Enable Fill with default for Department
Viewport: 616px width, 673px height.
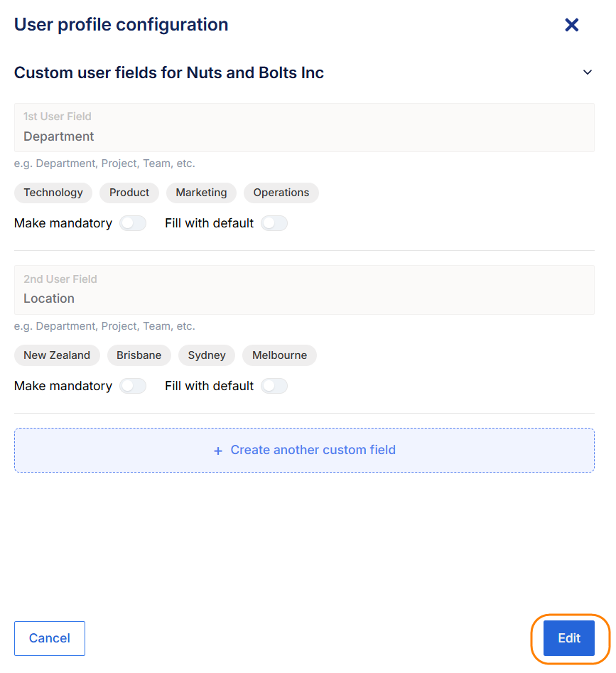click(x=274, y=223)
